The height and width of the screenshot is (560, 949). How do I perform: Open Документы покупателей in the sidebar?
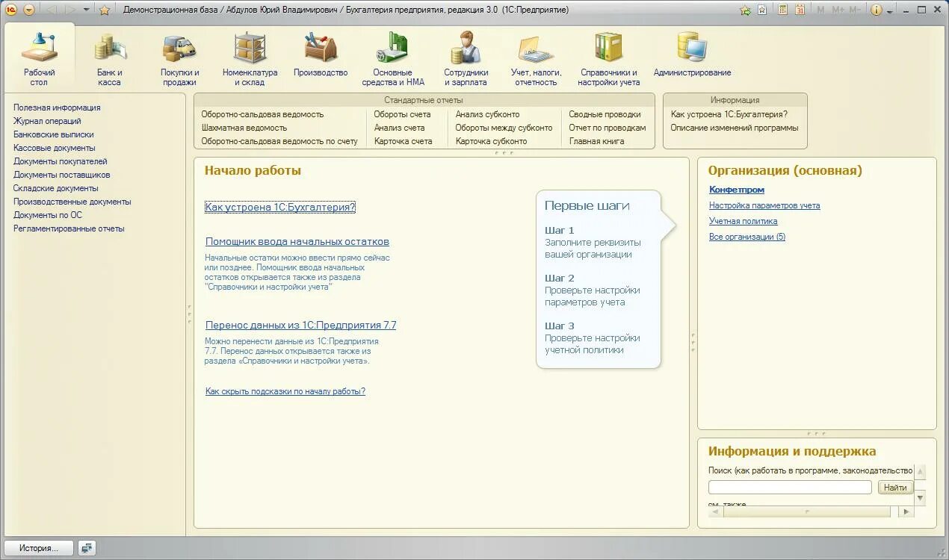click(x=61, y=161)
